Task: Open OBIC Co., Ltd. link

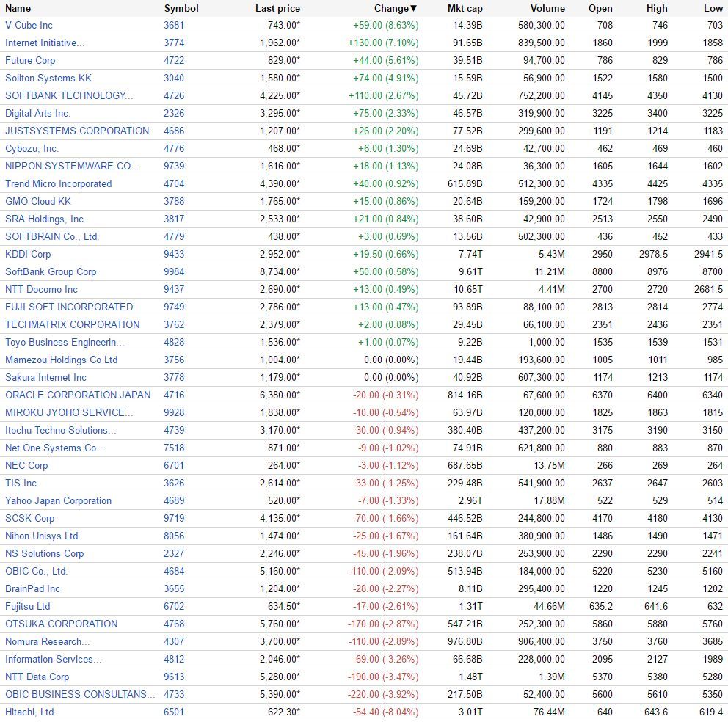Action: click(x=36, y=572)
